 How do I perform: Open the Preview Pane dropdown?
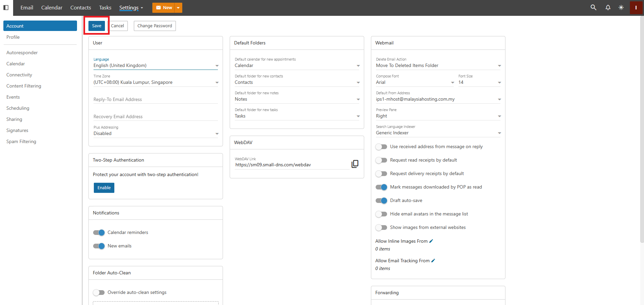pos(439,116)
